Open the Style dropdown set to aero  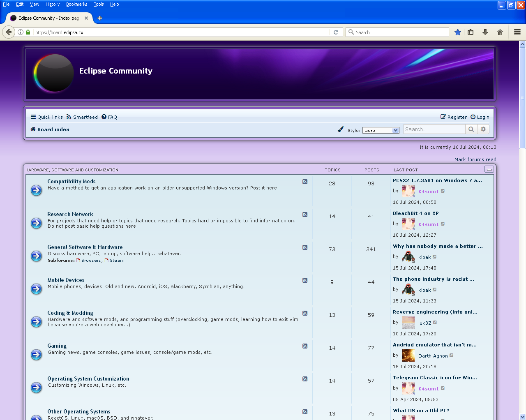[x=381, y=130]
